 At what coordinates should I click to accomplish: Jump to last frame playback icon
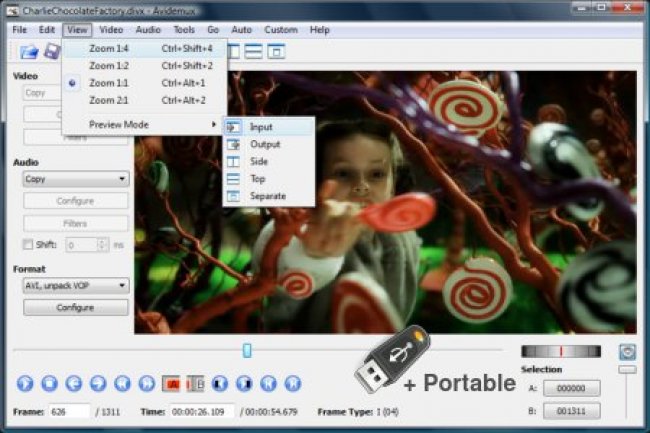coord(292,383)
